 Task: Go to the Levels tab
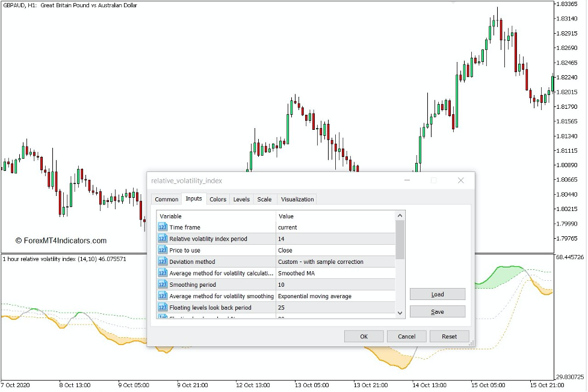point(241,200)
